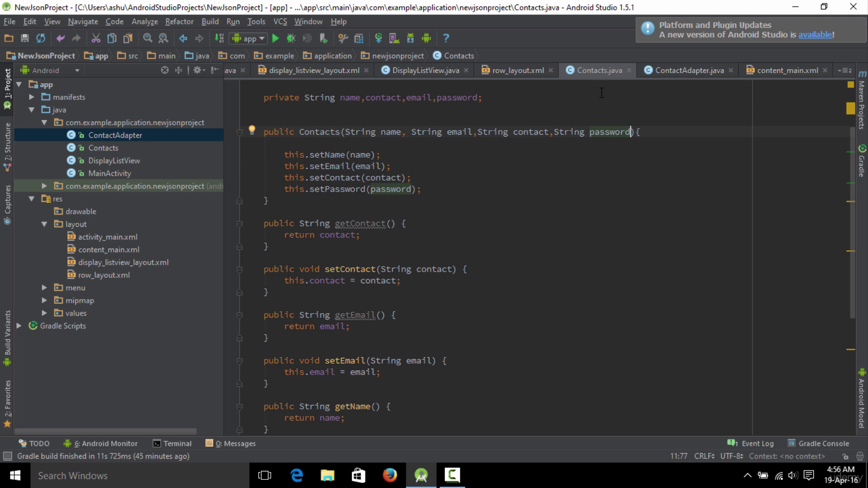Toggle the TODO tool window

pos(38,443)
